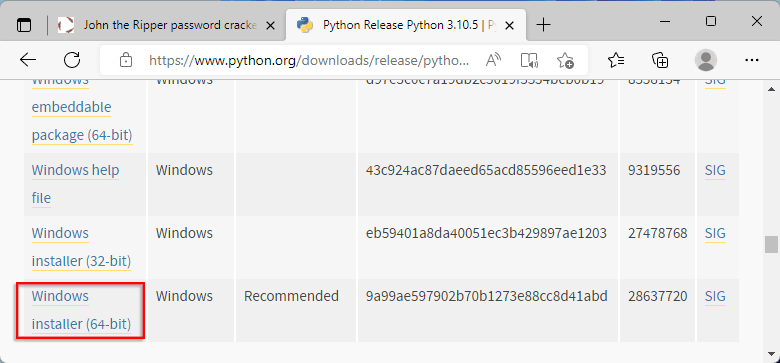Close the John the Ripper tab
The height and width of the screenshot is (363, 780).
[271, 25]
